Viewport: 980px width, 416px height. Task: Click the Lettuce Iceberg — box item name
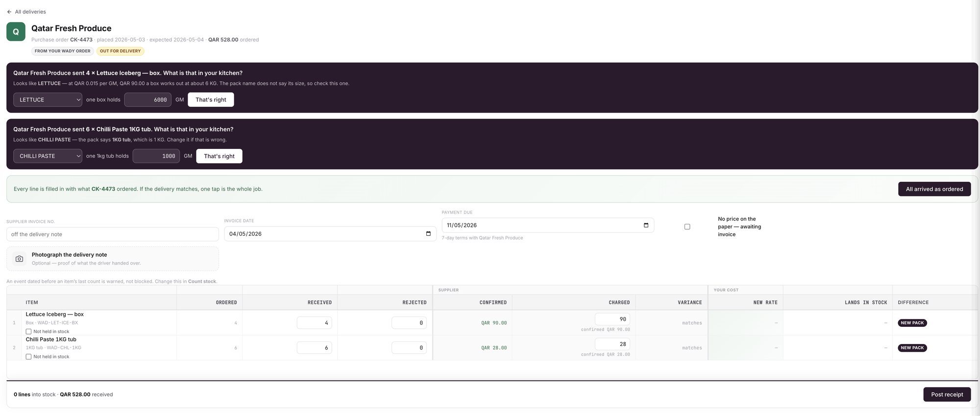coord(54,314)
